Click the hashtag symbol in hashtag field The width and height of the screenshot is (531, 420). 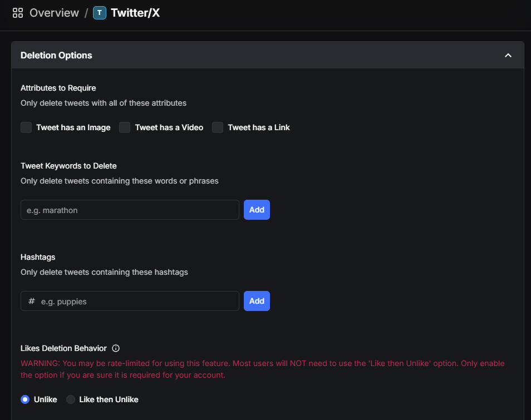32,301
